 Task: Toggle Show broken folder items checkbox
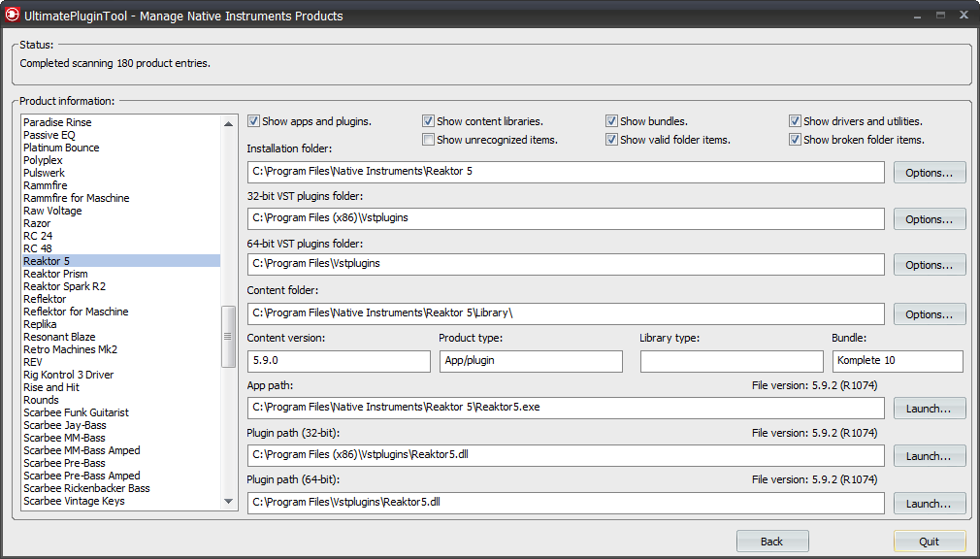pyautogui.click(x=795, y=140)
